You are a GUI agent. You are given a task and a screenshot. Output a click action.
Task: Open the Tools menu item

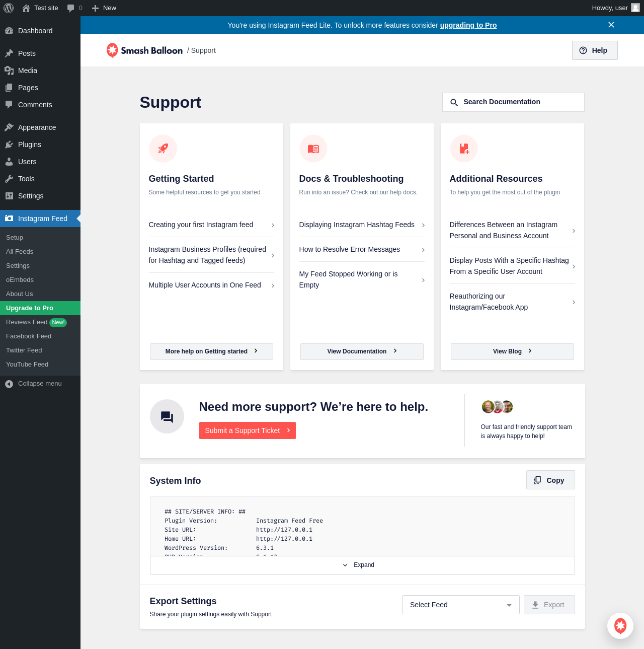40,179
